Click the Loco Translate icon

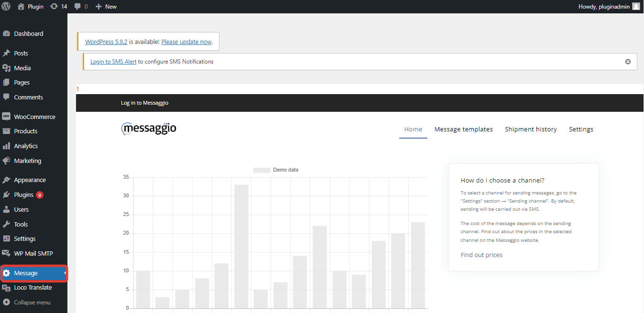[x=6, y=287]
